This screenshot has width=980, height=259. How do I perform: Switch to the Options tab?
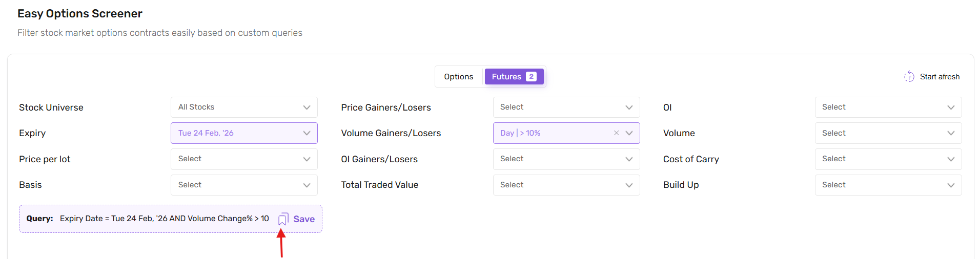tap(458, 77)
